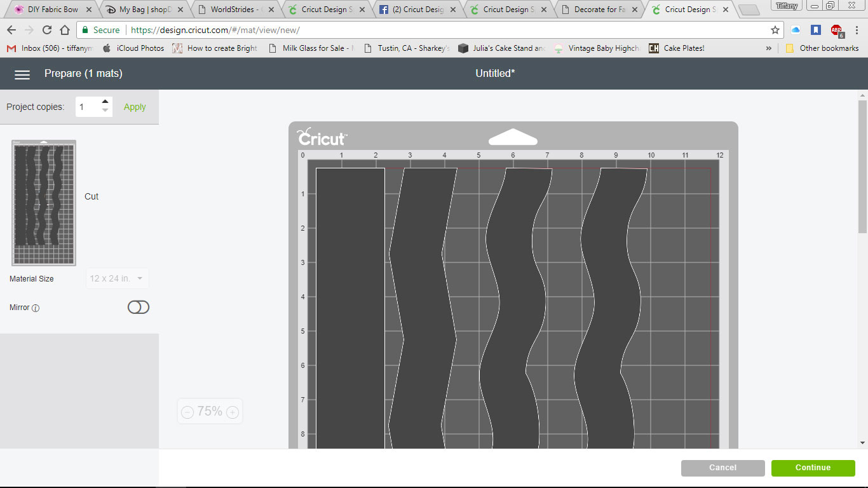Decrease project copies with down arrow

[105, 111]
